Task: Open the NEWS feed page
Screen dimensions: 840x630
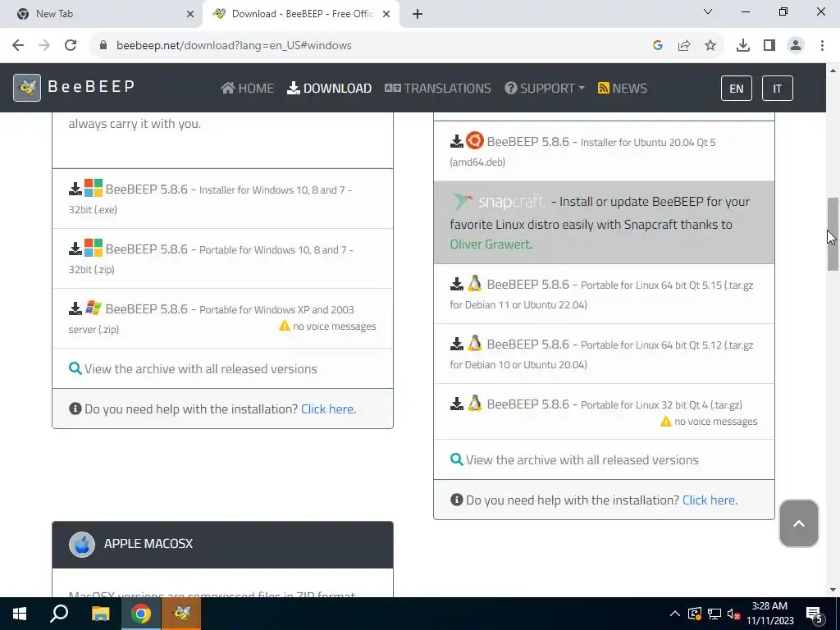Action: click(622, 88)
